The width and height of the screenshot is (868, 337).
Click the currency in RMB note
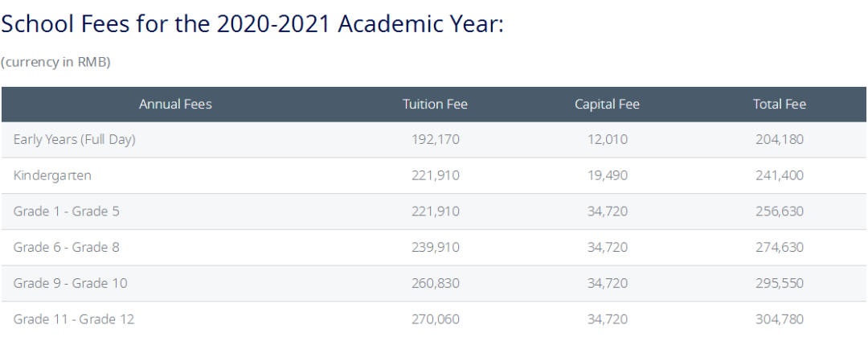point(55,63)
